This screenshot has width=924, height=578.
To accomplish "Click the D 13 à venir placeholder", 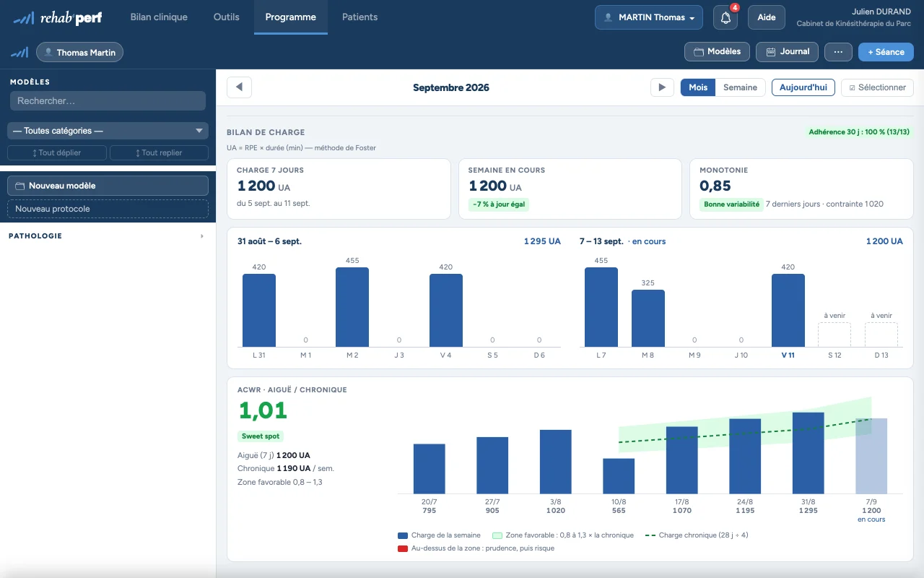I will tap(881, 335).
